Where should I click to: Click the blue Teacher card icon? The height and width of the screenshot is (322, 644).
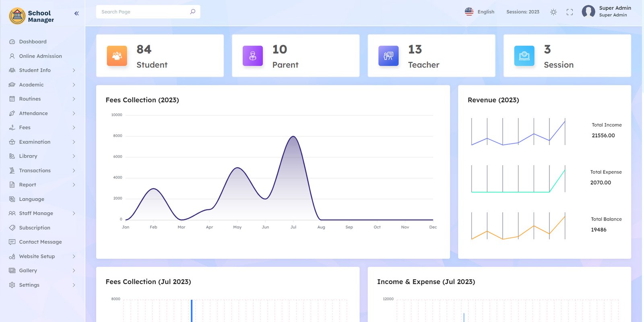(388, 56)
